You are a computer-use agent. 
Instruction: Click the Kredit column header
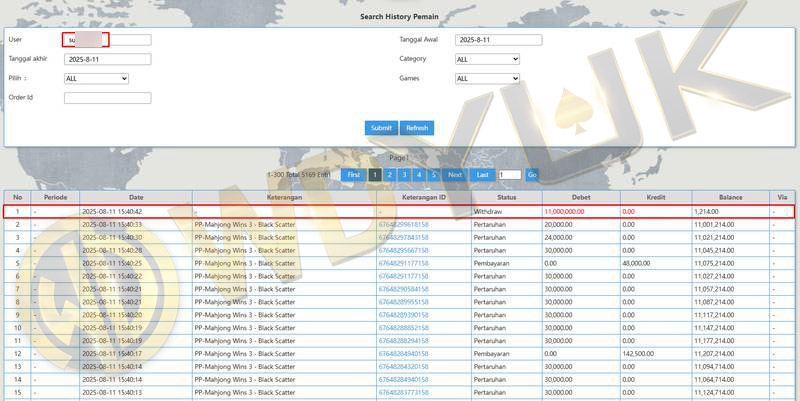(x=656, y=197)
